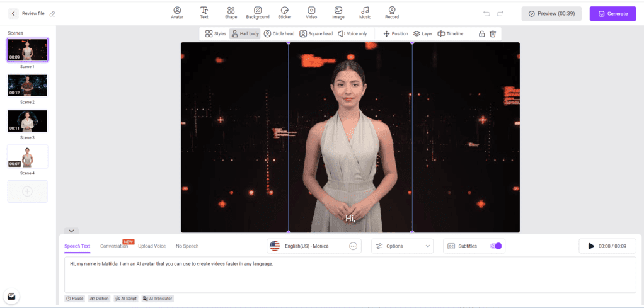Open avatar Styles

pos(216,33)
